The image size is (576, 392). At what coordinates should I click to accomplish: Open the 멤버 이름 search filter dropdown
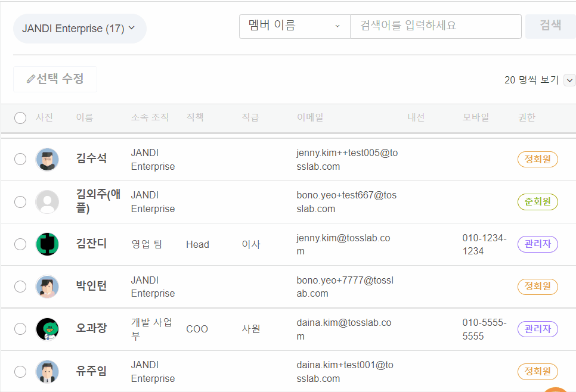pos(294,26)
